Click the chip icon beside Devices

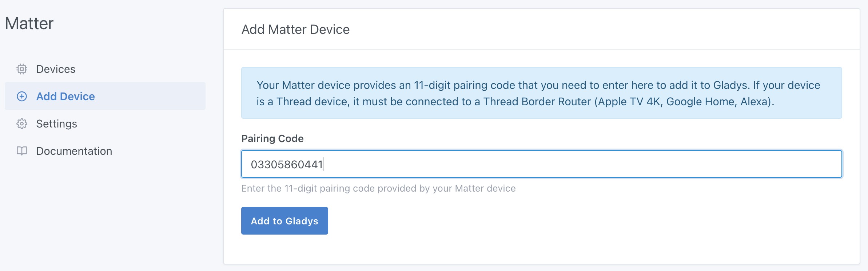click(x=23, y=69)
